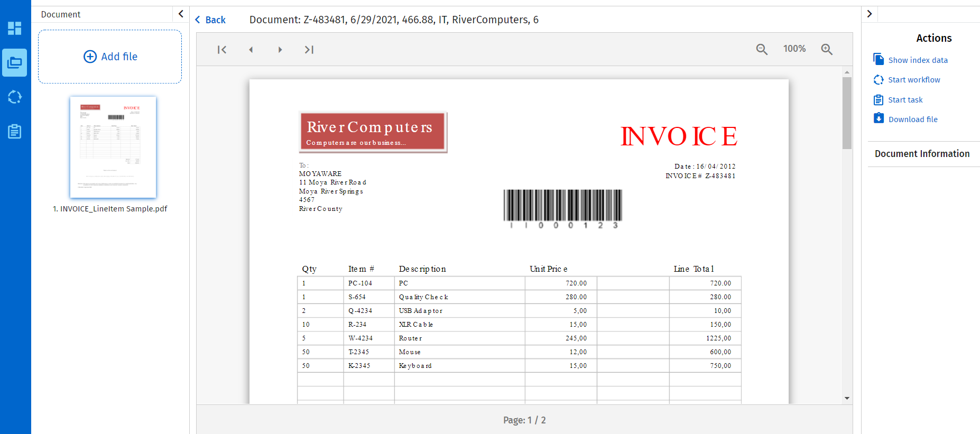
Task: Go Back to the previous view
Action: click(x=210, y=20)
